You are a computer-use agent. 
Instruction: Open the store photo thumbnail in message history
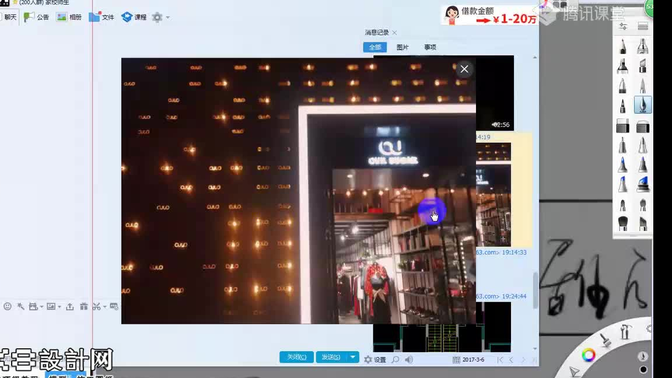pos(493,195)
